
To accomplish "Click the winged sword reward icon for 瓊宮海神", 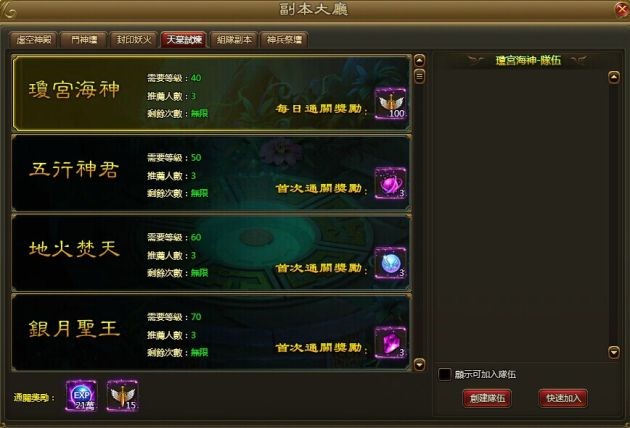I will (x=390, y=104).
